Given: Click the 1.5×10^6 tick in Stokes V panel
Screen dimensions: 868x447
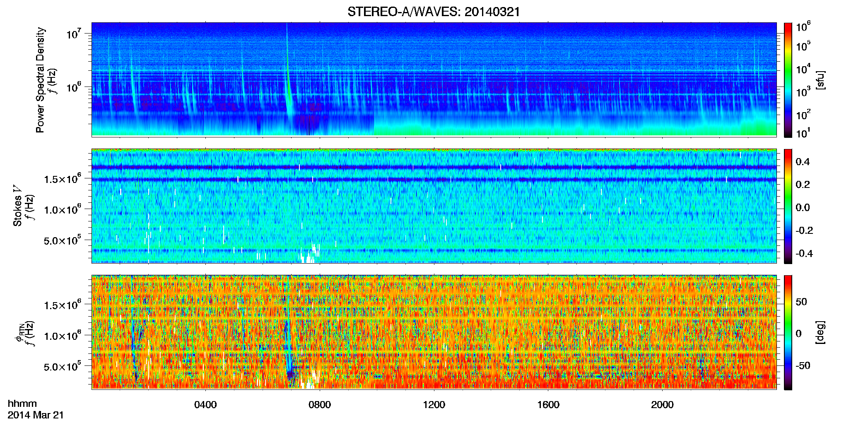Looking at the screenshot, I should (x=63, y=178).
